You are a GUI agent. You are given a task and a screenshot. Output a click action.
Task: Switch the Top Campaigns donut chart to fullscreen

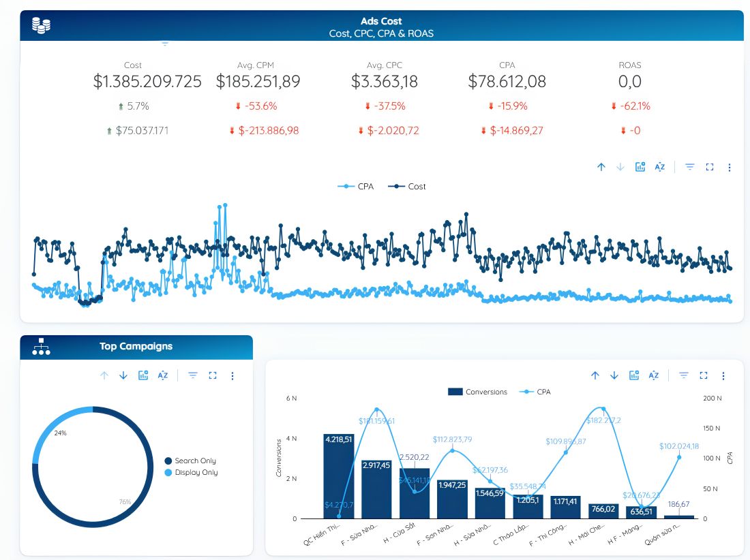coord(213,375)
